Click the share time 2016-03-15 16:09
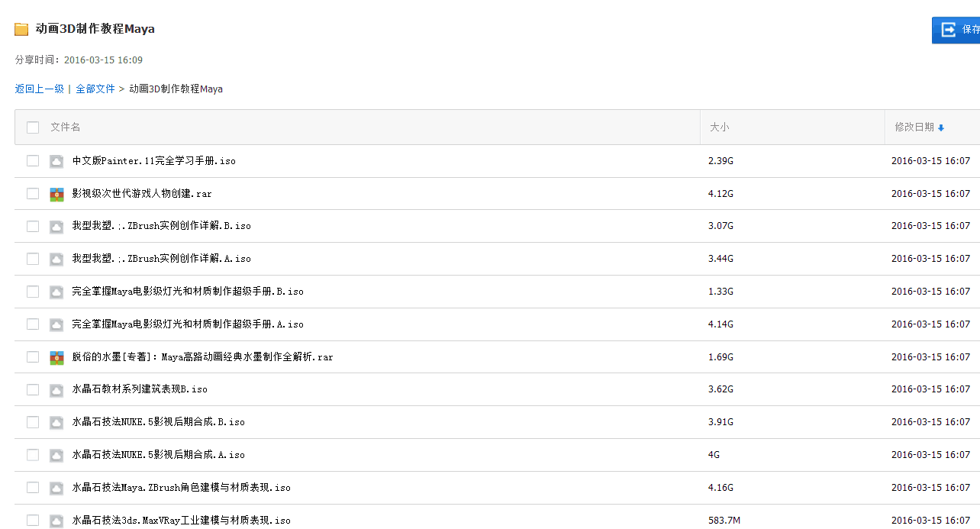This screenshot has width=980, height=529. tap(103, 60)
